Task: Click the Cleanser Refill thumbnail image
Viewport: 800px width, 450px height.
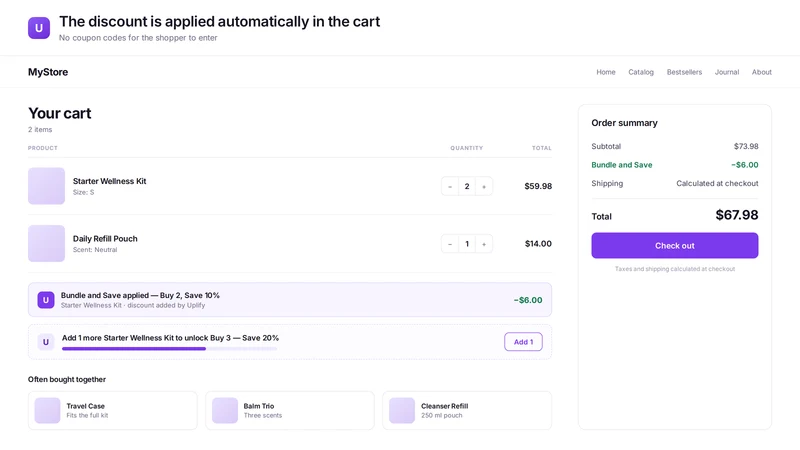Action: click(402, 411)
